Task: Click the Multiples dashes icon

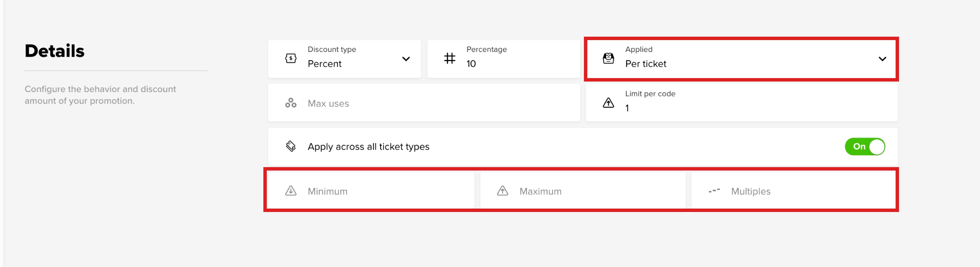Action: pos(714,191)
